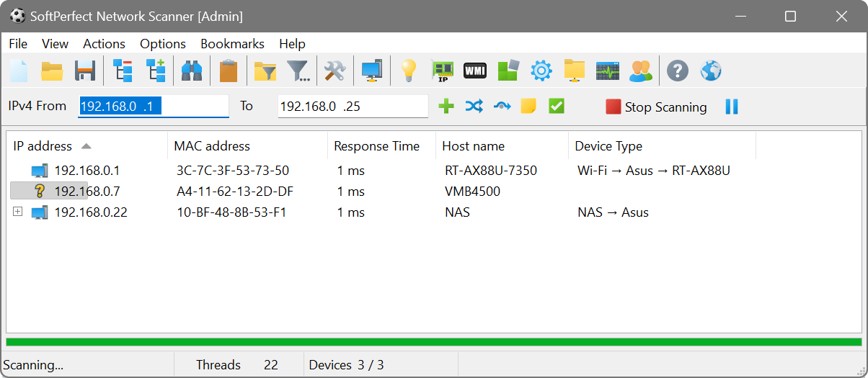Open the Actions menu
This screenshot has width=868, height=378.
pyautogui.click(x=104, y=44)
